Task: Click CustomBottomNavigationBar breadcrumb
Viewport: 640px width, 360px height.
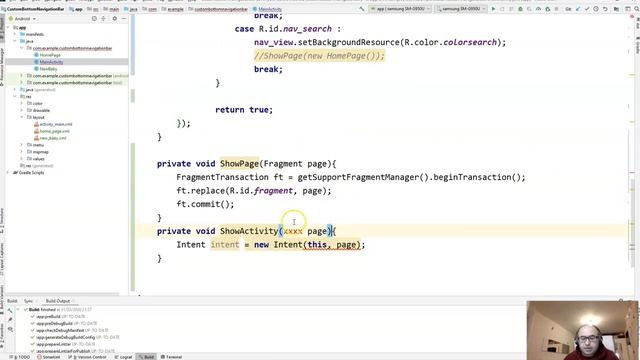Action: click(x=33, y=9)
